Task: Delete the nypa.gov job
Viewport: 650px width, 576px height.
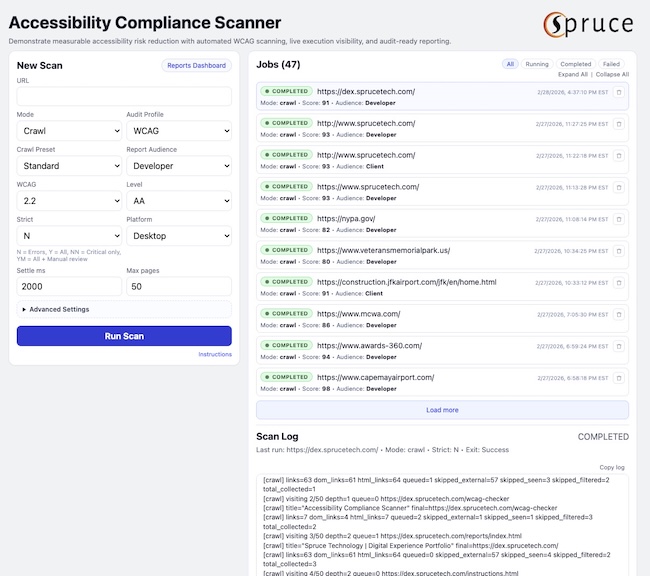Action: [618, 219]
